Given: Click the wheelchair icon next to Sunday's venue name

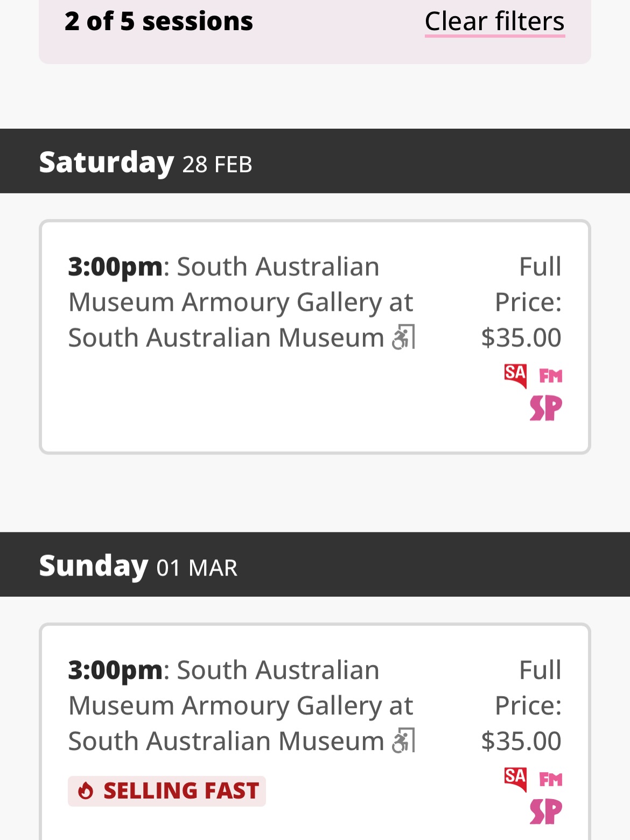Looking at the screenshot, I should pyautogui.click(x=403, y=741).
